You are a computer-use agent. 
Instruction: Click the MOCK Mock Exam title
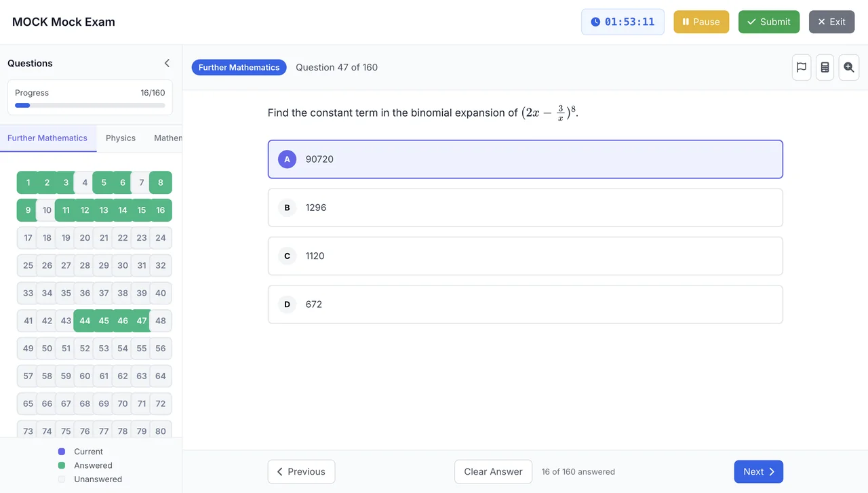pyautogui.click(x=64, y=22)
